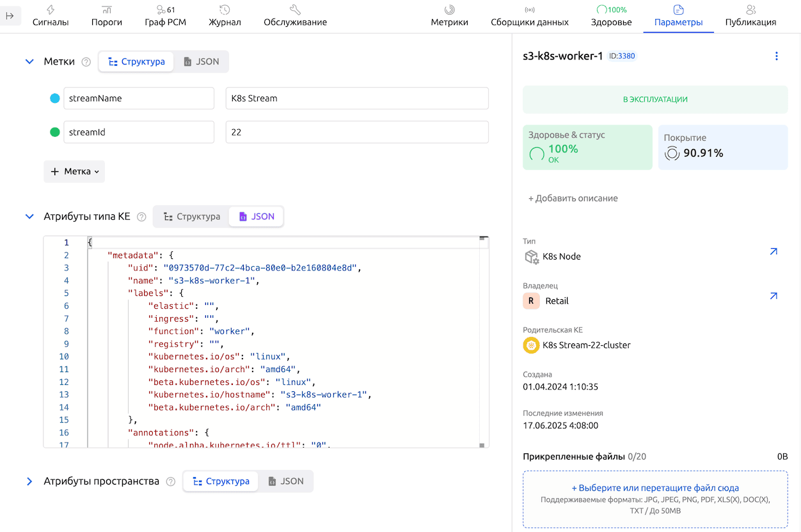The image size is (801, 532).
Task: Click the streamId value field containing 22
Action: click(357, 132)
